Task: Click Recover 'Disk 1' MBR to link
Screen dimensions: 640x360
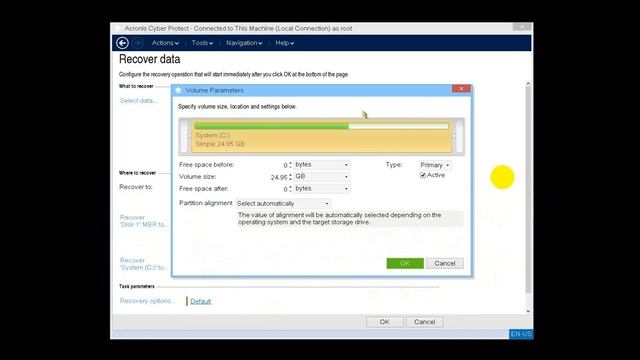Action: [x=144, y=221]
